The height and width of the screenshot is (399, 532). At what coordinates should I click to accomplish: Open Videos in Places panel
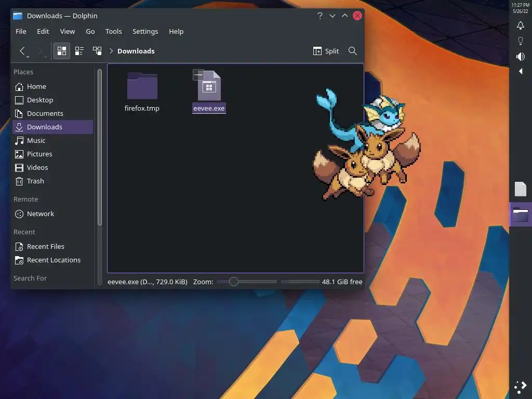click(x=52, y=168)
